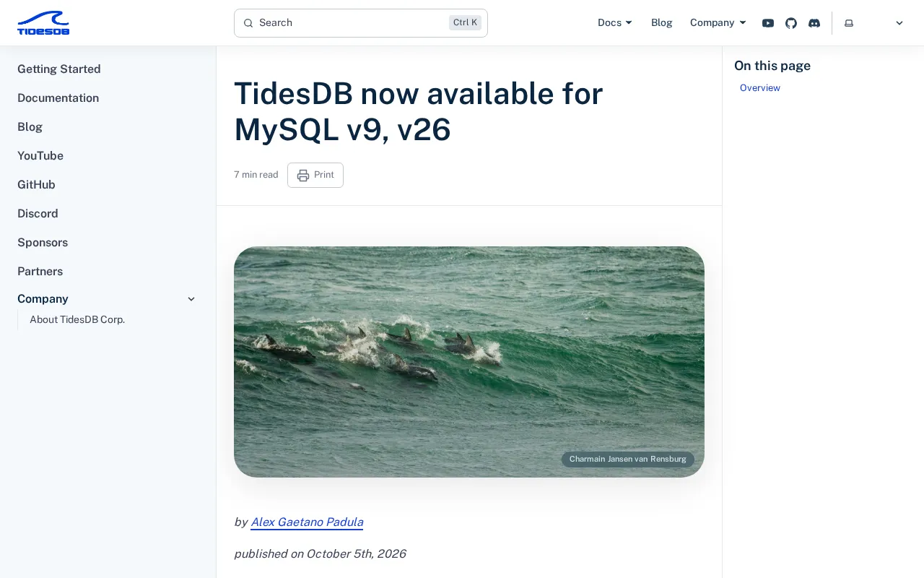The image size is (924, 578).
Task: Open Blog in the left sidebar
Action: [30, 127]
